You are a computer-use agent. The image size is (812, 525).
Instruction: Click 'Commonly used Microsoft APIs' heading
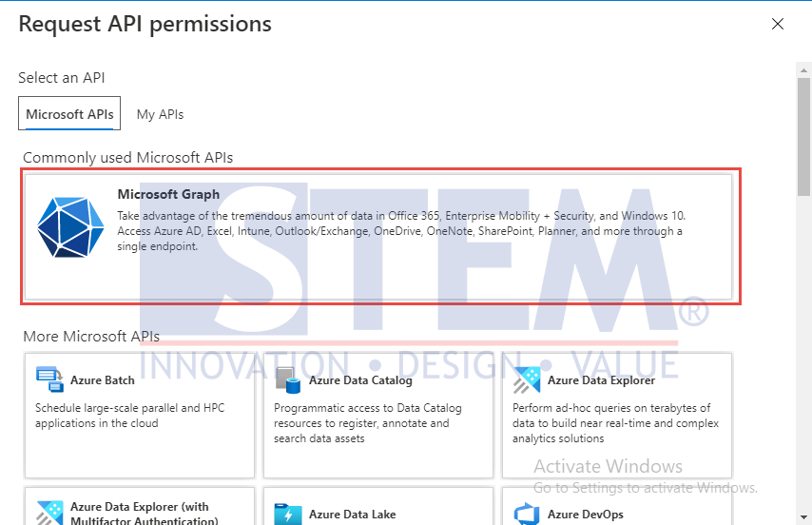(x=128, y=157)
